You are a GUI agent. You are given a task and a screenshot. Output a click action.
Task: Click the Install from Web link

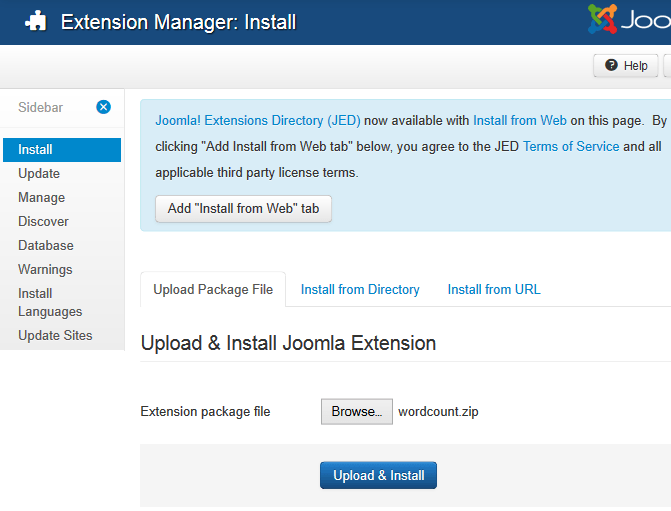(x=519, y=120)
